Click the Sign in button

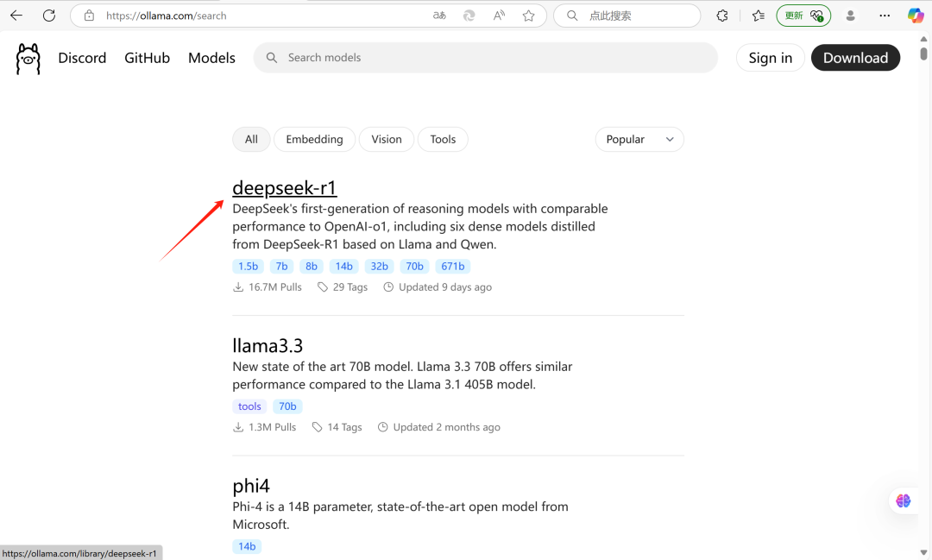[x=771, y=58]
